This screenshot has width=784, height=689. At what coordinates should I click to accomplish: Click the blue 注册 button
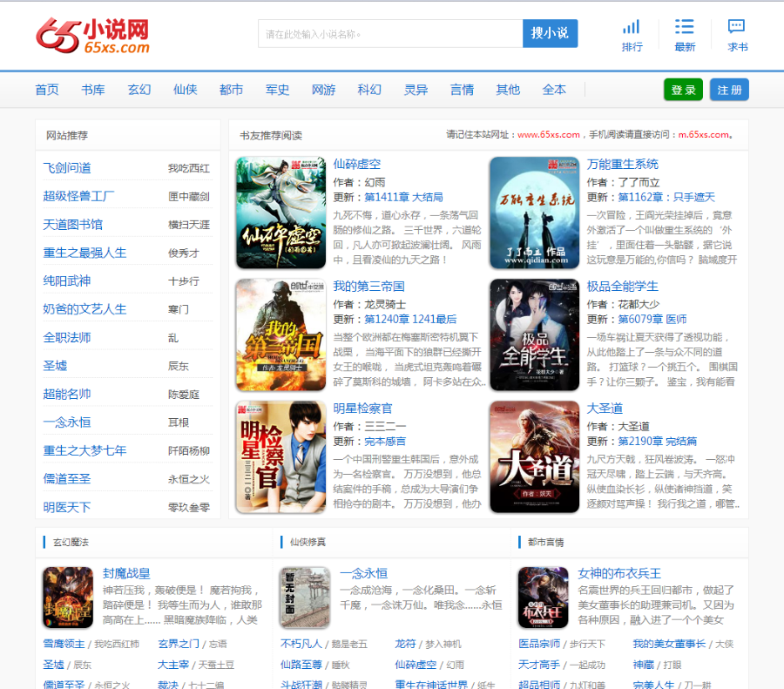coord(729,90)
